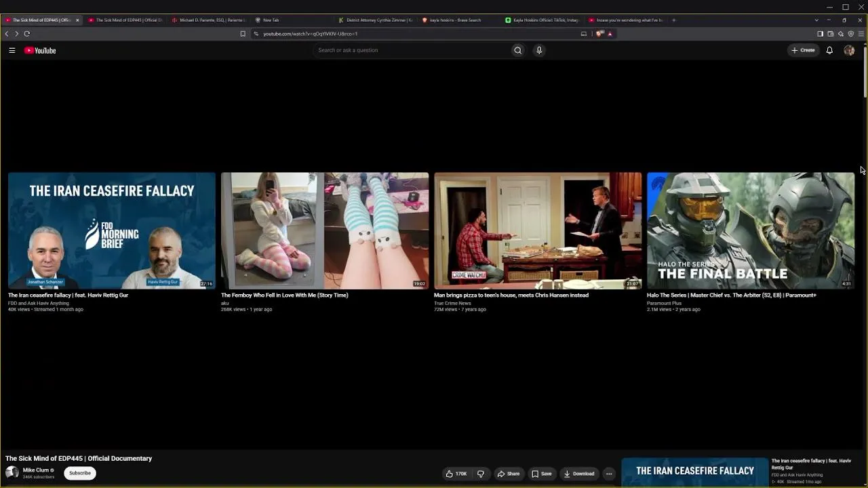Click the 'Paramount Plus' channel text
The height and width of the screenshot is (488, 868).
pyautogui.click(x=664, y=303)
